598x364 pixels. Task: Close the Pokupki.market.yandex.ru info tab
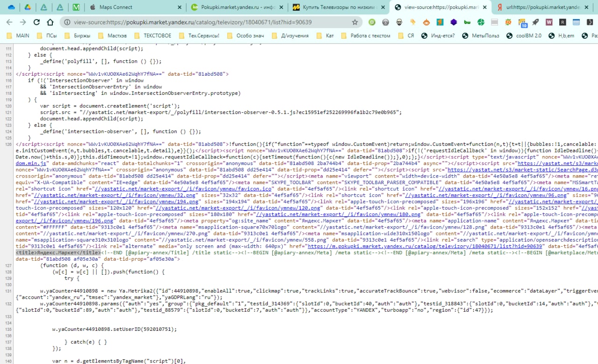(x=281, y=7)
